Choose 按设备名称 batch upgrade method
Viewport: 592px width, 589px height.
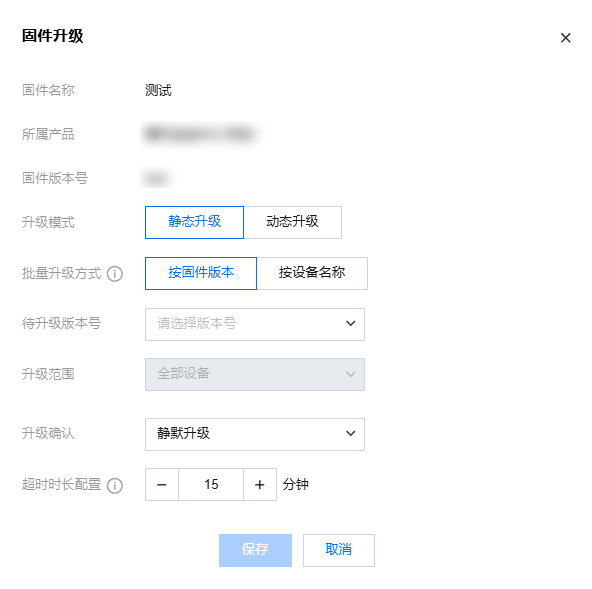(312, 273)
